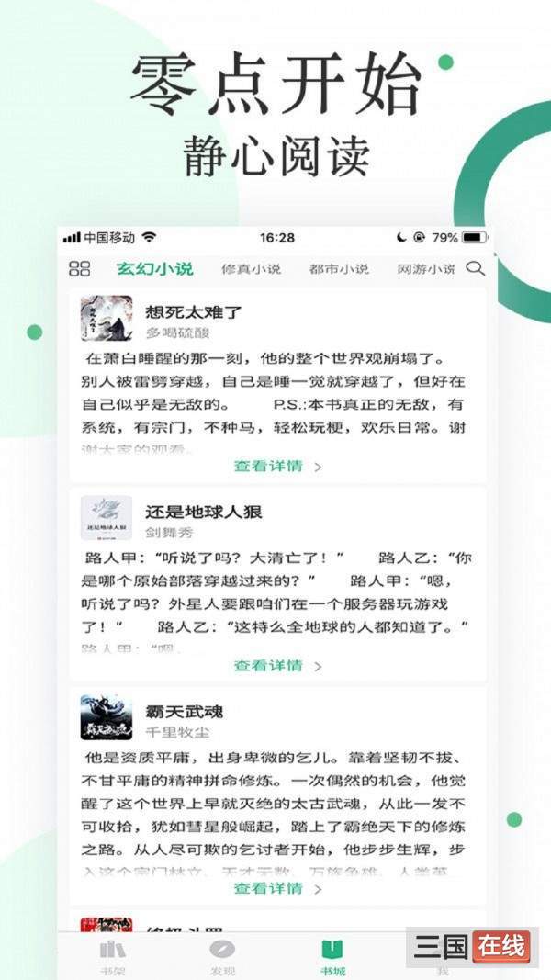The width and height of the screenshot is (551, 980).
Task: Open the 霸天武魂 book title
Action: [185, 711]
